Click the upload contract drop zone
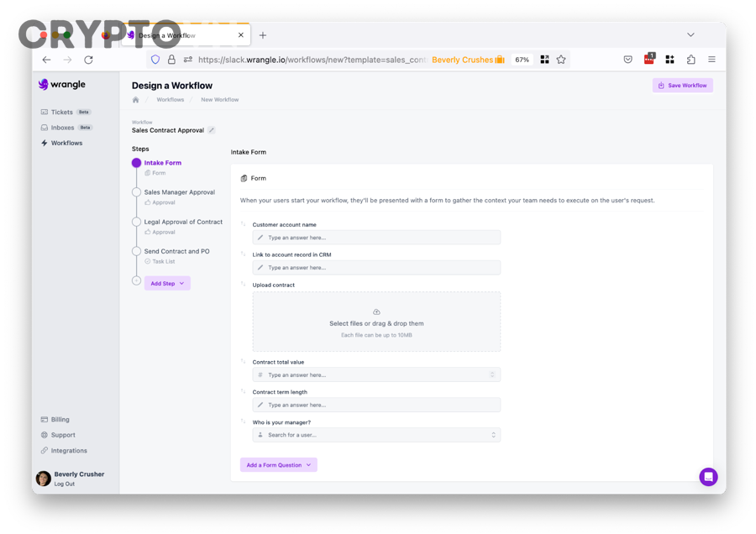Image resolution: width=756 pixels, height=534 pixels. [x=376, y=322]
